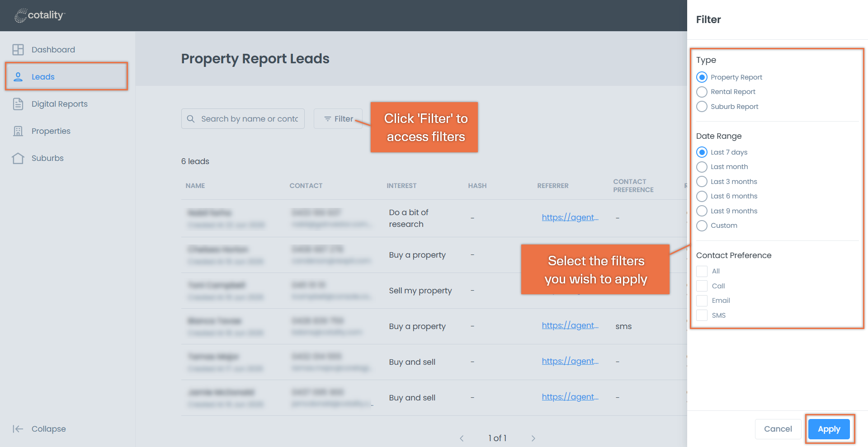This screenshot has width=868, height=447.
Task: Click the Suburbs house icon
Action: 18,158
